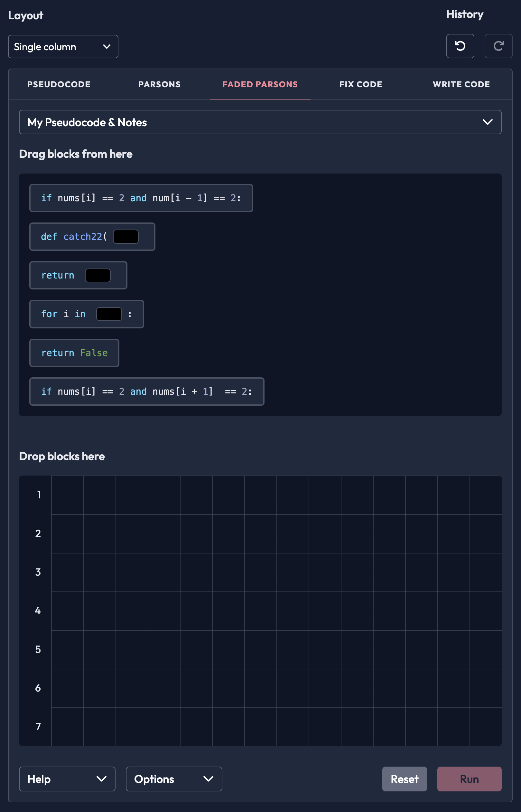Select the return False code block
521x812 pixels.
74,353
